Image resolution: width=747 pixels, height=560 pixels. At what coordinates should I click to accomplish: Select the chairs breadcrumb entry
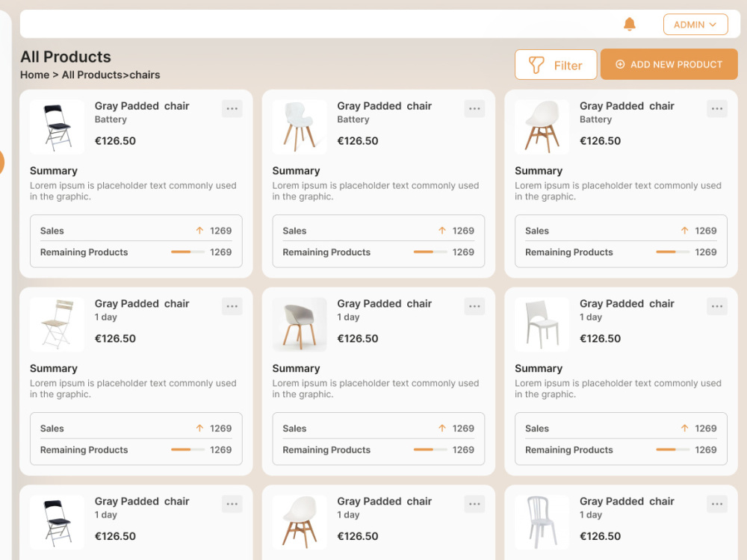coord(145,75)
